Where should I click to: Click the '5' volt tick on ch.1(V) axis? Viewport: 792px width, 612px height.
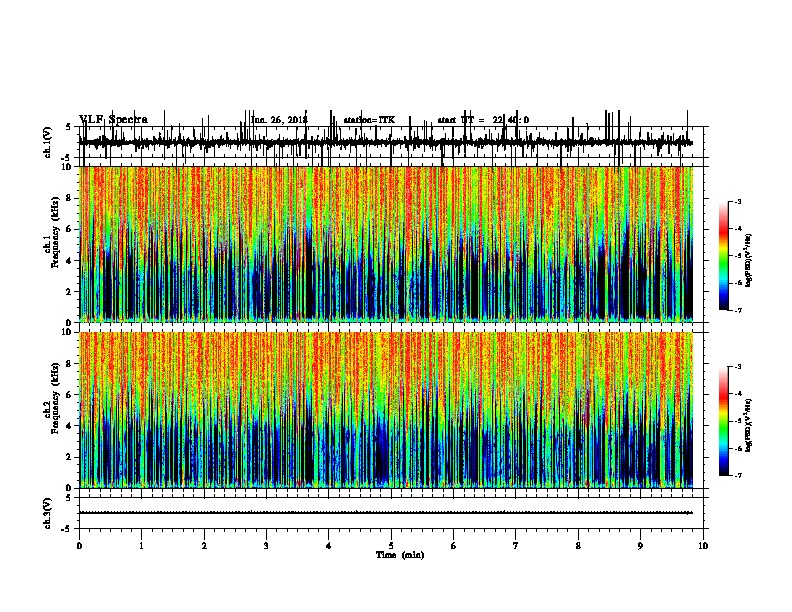pos(68,127)
